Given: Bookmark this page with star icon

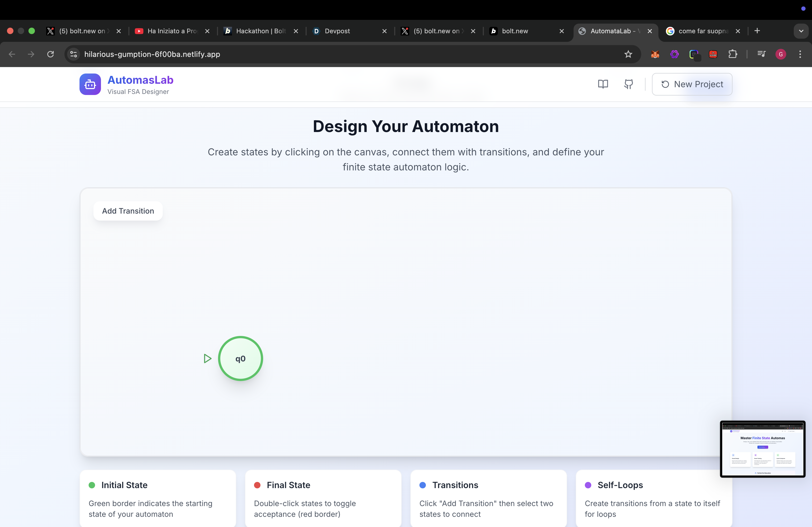Looking at the screenshot, I should point(628,54).
